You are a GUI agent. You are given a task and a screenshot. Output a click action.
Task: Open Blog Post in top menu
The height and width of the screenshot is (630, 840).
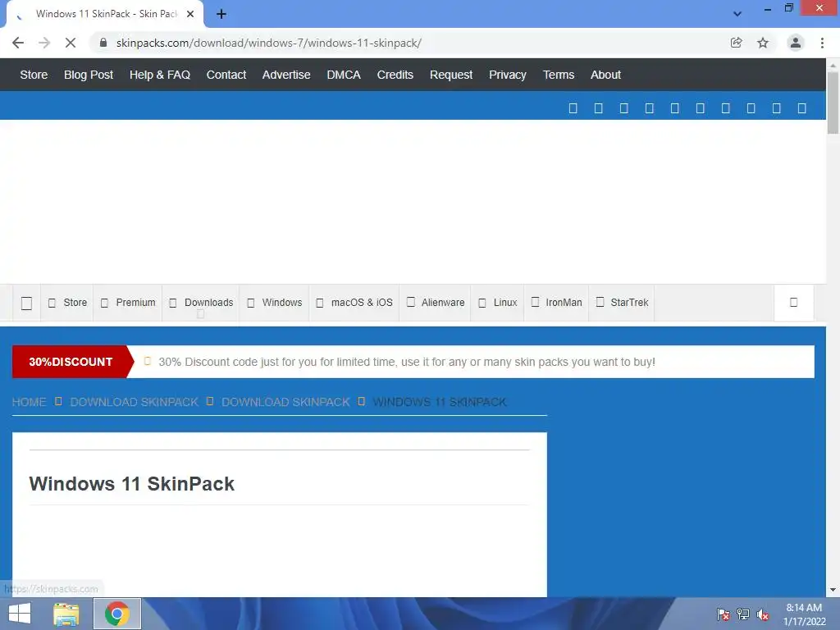coord(89,75)
